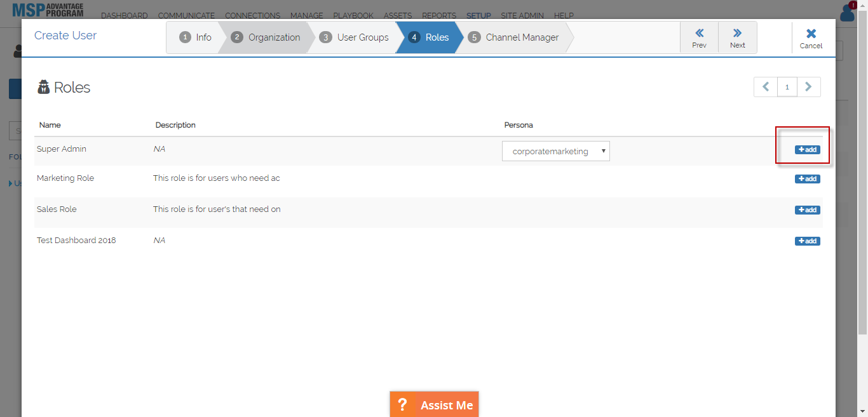The image size is (868, 417).
Task: Open the REPORTS menu
Action: point(439,16)
